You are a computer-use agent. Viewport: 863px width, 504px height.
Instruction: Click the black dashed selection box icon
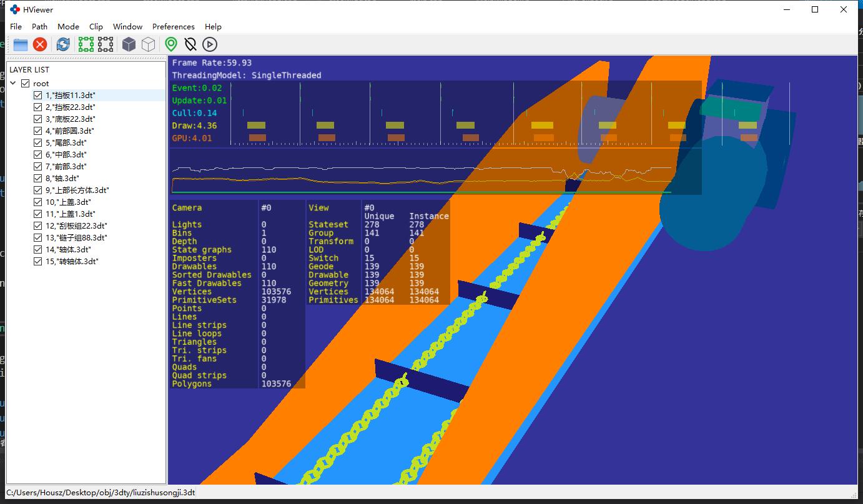click(x=106, y=44)
